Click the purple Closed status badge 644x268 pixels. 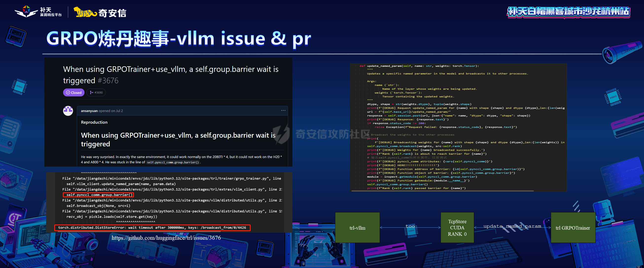tap(73, 93)
